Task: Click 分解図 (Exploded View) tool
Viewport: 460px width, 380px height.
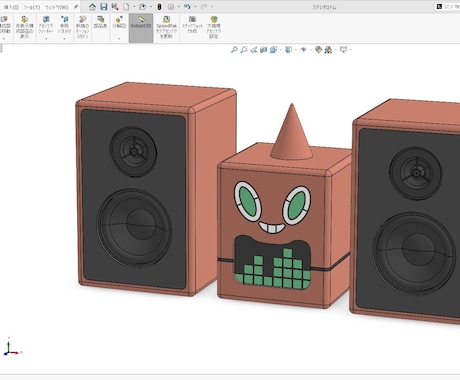Action: pyautogui.click(x=119, y=22)
